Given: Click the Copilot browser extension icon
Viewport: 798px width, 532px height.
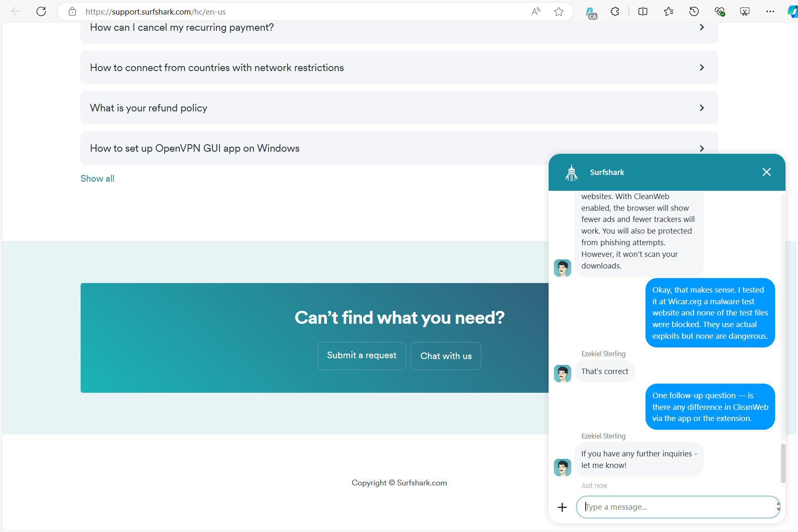Looking at the screenshot, I should coord(793,12).
